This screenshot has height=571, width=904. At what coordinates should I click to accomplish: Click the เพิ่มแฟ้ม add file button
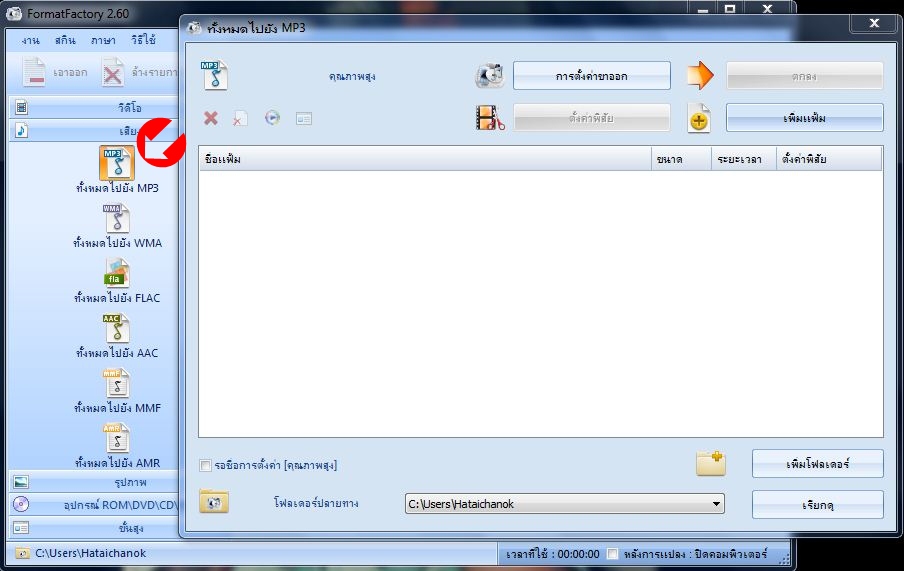pos(804,118)
